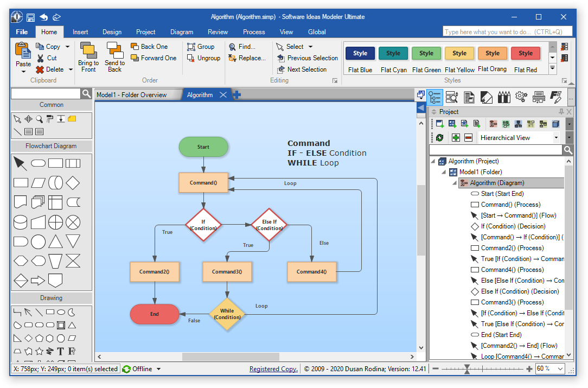Image resolution: width=588 pixels, height=388 pixels.
Task: Open the Registered Copy link
Action: point(273,369)
